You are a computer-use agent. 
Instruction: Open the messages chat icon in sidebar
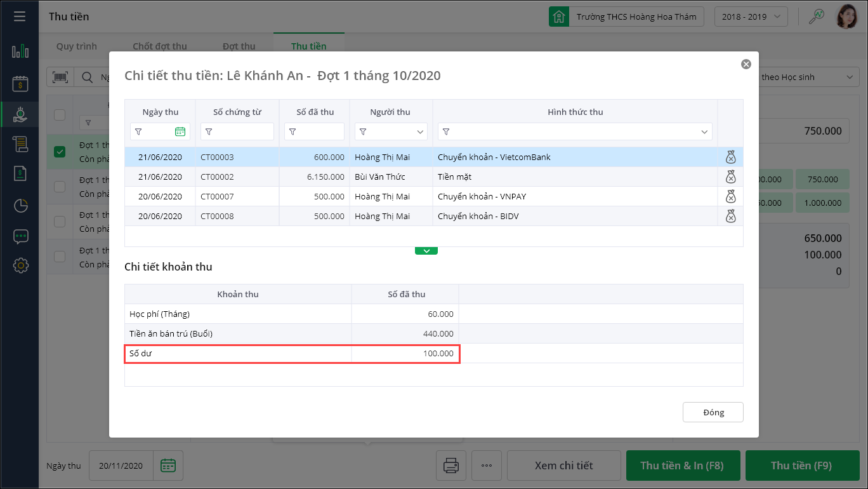pos(20,236)
